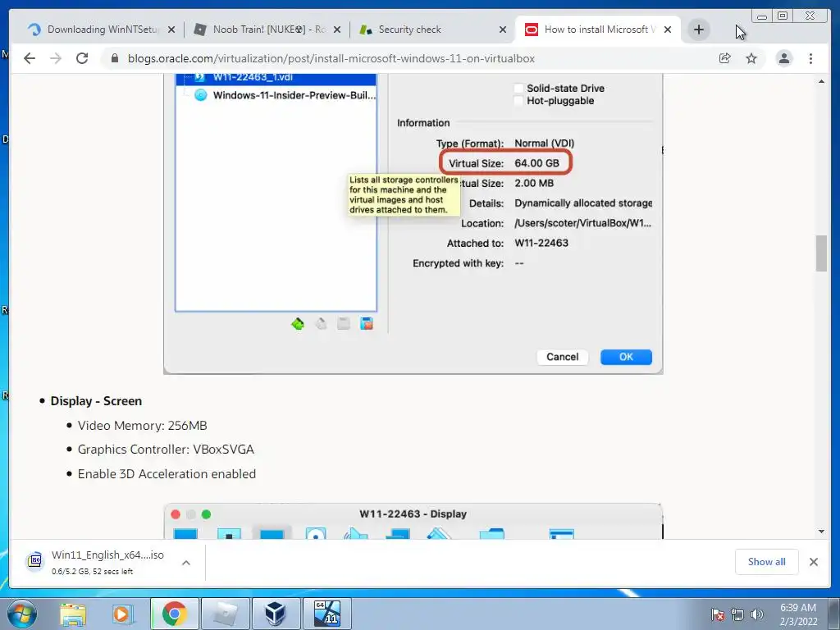Click the 2.00 MB actual size value
Viewport: 840px width, 630px height.
coord(534,183)
